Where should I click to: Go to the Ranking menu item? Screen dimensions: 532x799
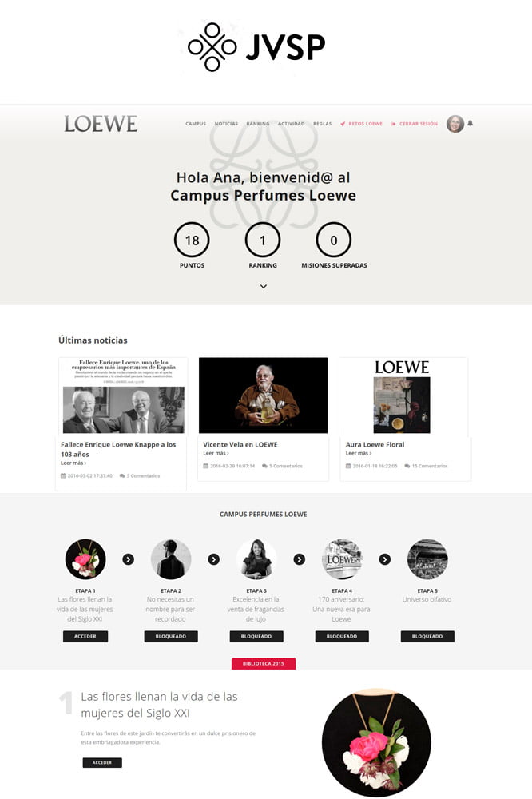pos(258,124)
